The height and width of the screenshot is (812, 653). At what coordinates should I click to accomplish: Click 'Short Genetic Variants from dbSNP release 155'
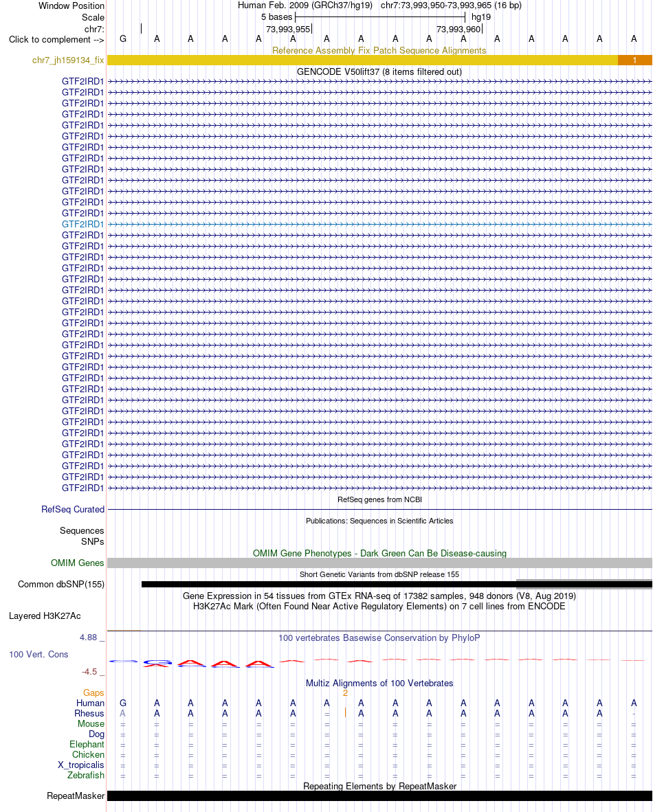click(379, 574)
